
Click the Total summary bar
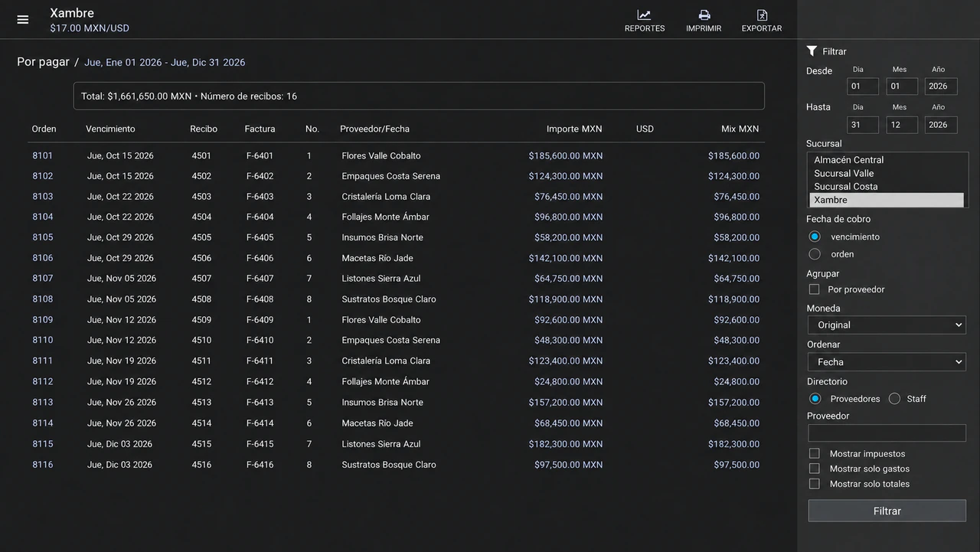(419, 96)
